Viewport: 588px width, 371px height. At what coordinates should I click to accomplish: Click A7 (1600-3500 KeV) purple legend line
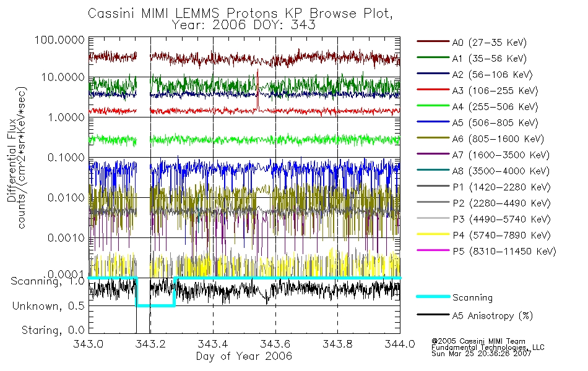[433, 154]
